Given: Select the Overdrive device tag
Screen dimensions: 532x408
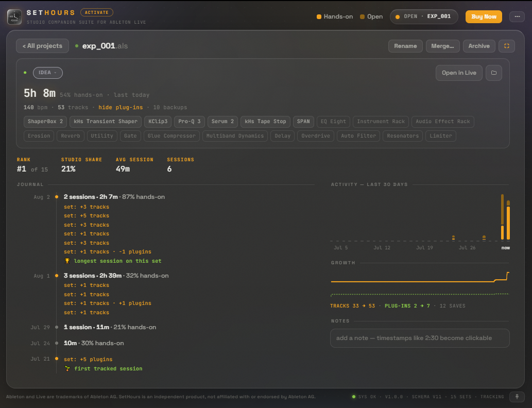Looking at the screenshot, I should (x=316, y=136).
